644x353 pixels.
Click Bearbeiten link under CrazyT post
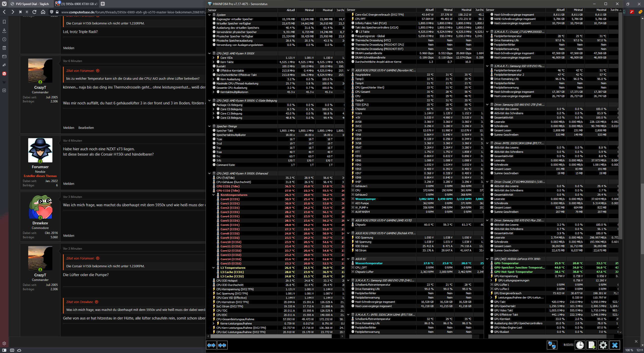[x=86, y=128]
